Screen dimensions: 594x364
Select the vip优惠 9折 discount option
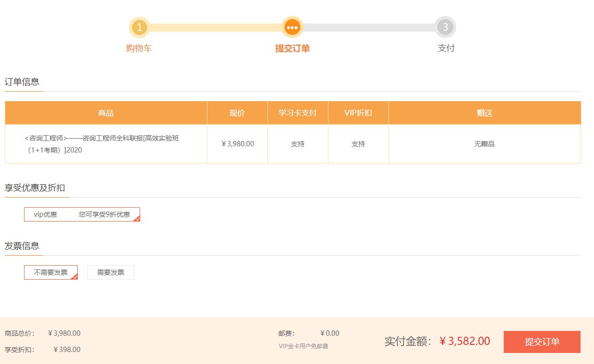point(82,214)
